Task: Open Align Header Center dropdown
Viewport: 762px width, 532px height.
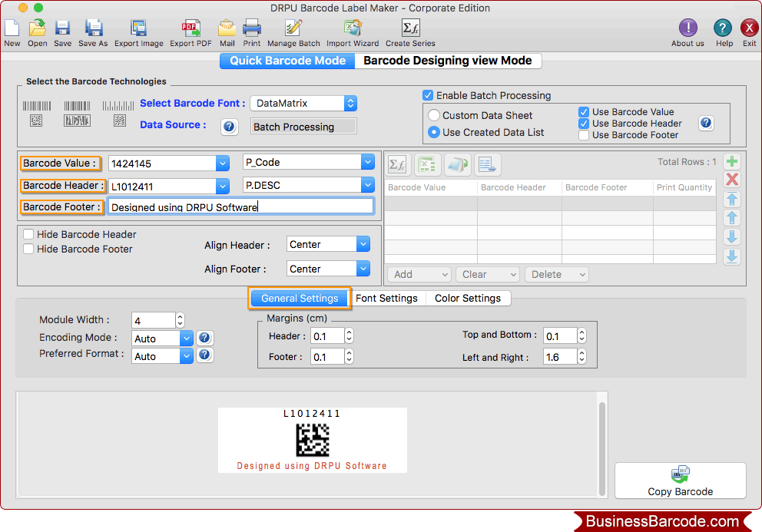Action: pos(363,244)
